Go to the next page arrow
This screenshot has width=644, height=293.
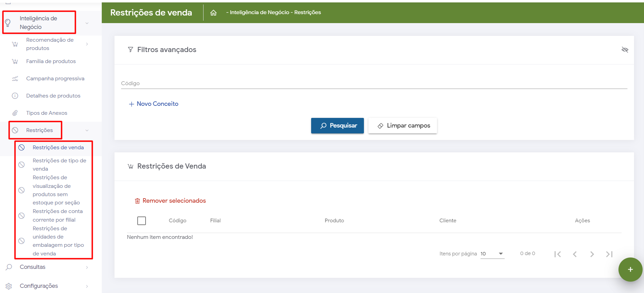592,254
